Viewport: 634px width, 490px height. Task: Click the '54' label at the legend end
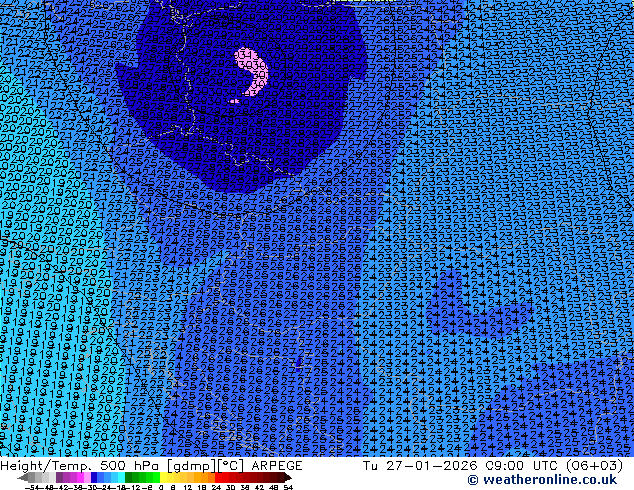[288, 487]
